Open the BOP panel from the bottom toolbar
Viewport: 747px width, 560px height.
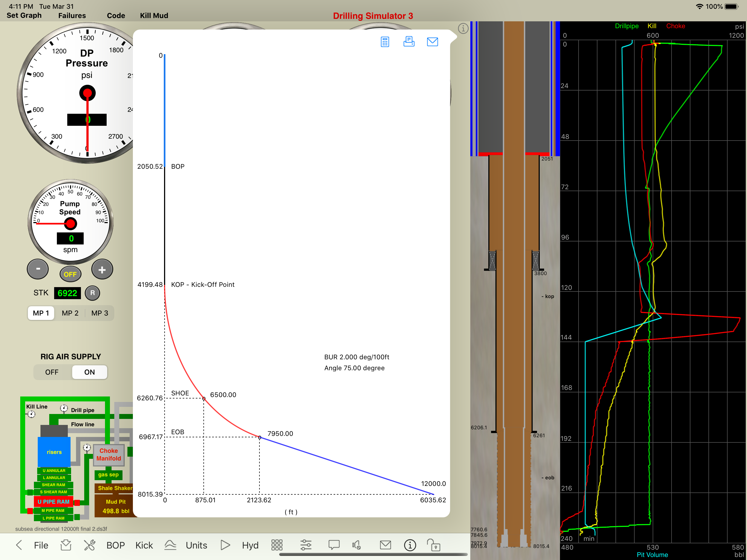click(115, 545)
